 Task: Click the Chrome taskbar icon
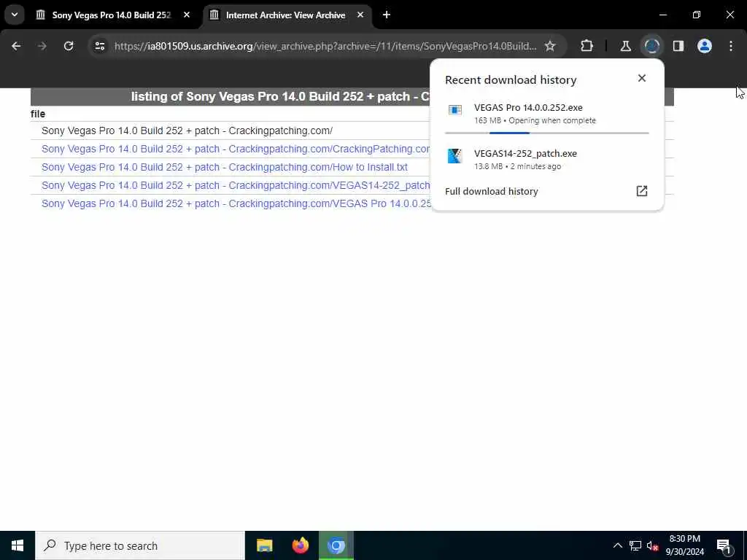click(336, 545)
